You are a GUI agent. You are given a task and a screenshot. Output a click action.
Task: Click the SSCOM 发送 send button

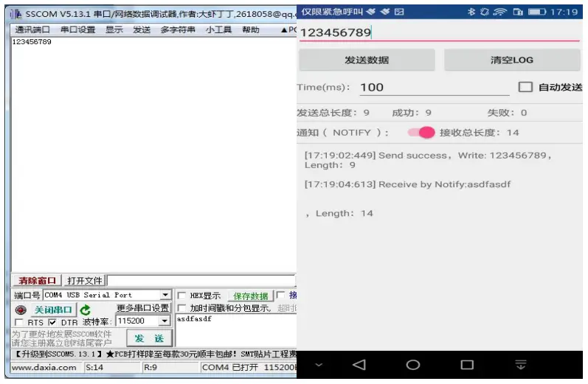click(x=149, y=338)
